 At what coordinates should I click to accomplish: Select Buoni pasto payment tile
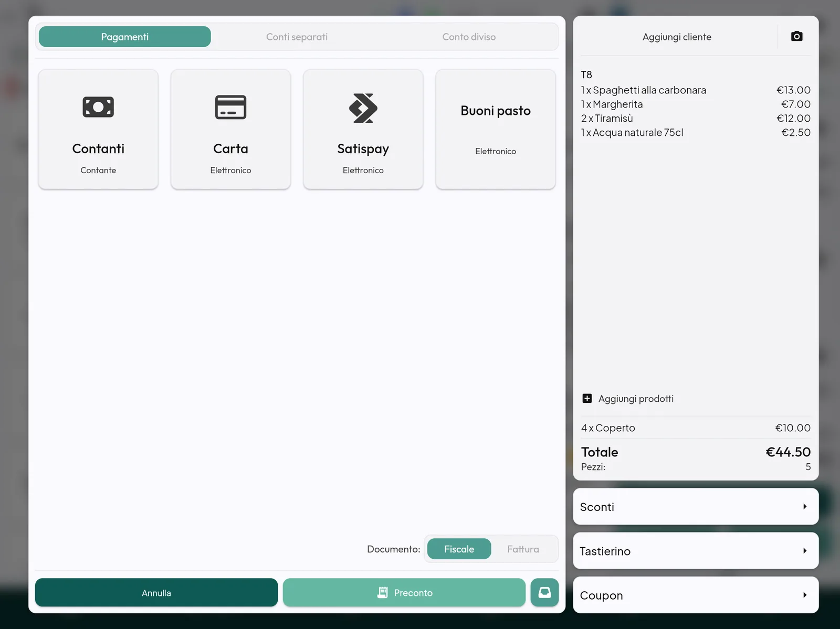click(x=496, y=129)
